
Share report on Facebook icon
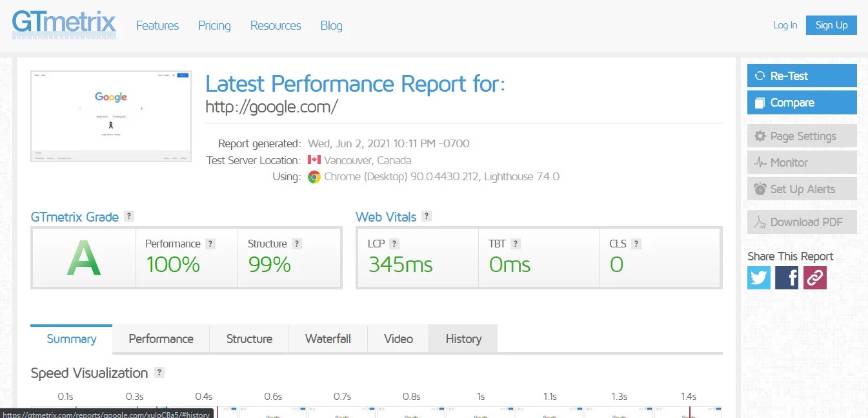click(787, 278)
